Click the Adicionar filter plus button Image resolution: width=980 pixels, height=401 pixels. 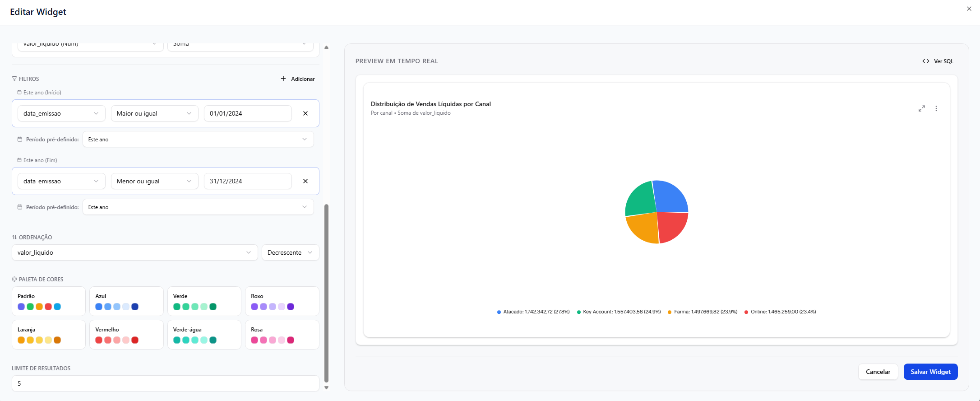tap(298, 79)
